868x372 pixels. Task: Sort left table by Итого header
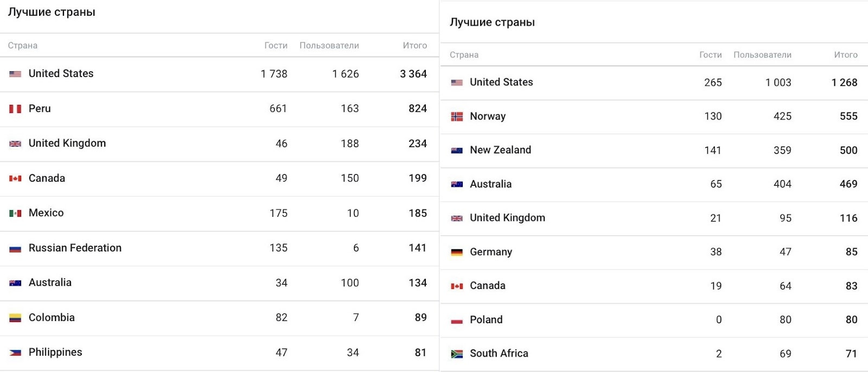pos(415,46)
